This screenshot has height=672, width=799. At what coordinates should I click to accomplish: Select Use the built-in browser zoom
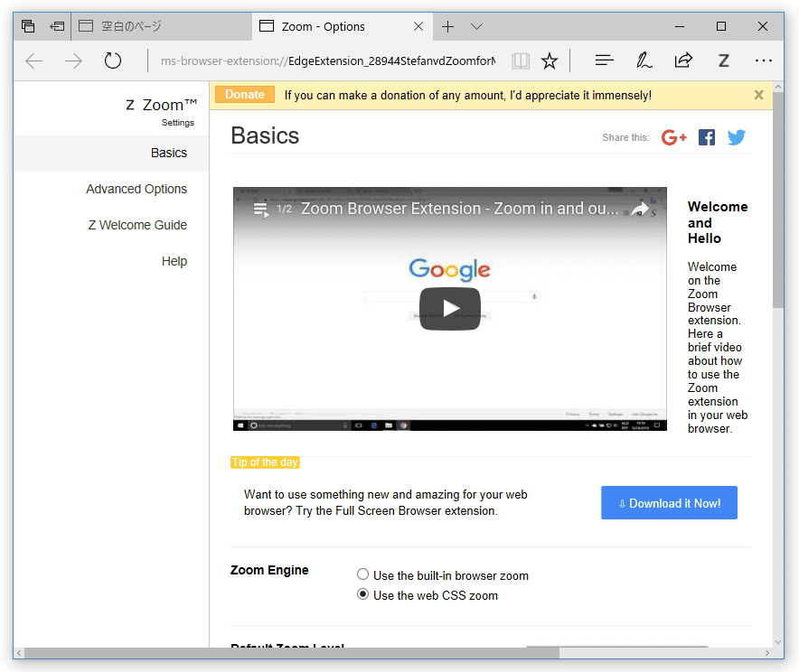tap(362, 574)
